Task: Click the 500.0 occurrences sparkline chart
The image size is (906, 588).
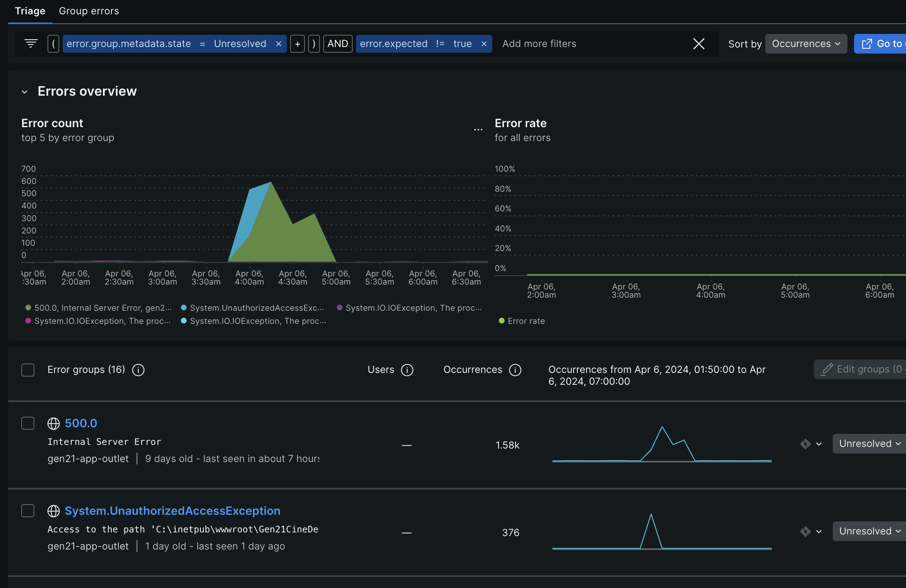Action: pyautogui.click(x=662, y=444)
